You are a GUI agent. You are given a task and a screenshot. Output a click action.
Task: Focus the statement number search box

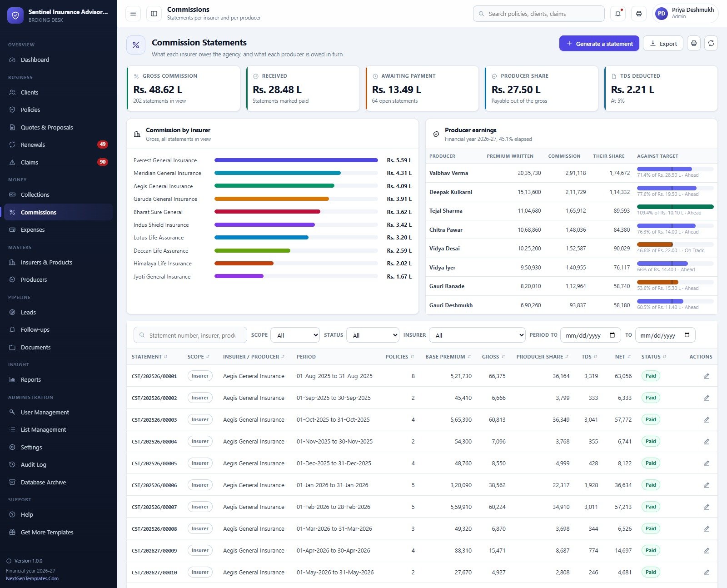pos(190,335)
